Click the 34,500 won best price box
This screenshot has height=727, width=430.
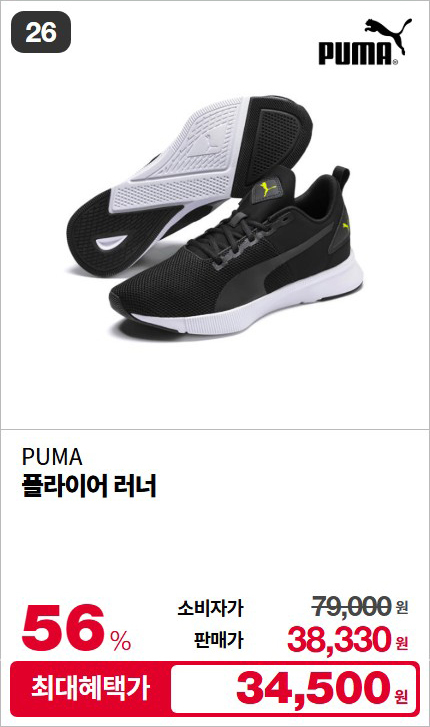pos(295,689)
